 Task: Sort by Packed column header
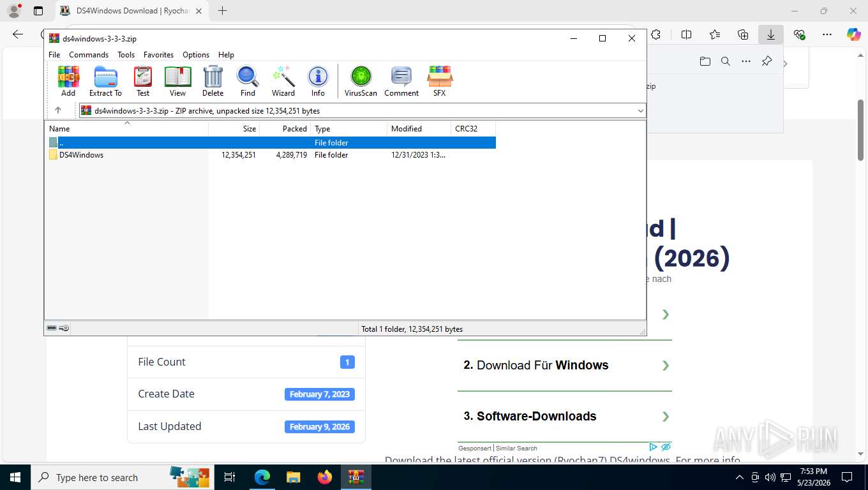point(285,129)
